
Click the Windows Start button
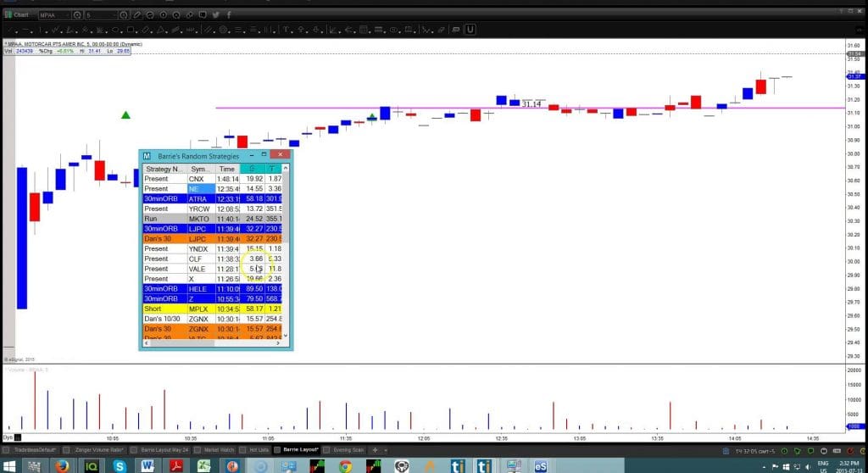(8, 466)
